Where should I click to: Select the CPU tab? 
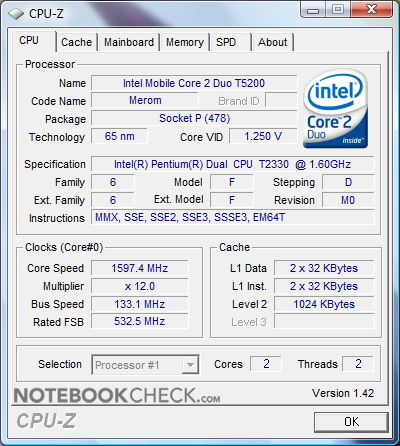(33, 41)
